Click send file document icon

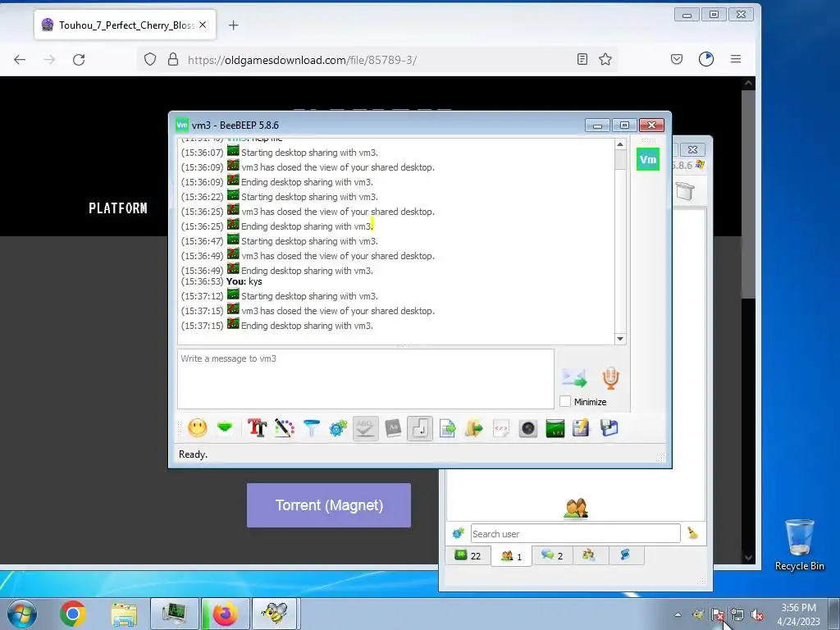click(x=447, y=428)
